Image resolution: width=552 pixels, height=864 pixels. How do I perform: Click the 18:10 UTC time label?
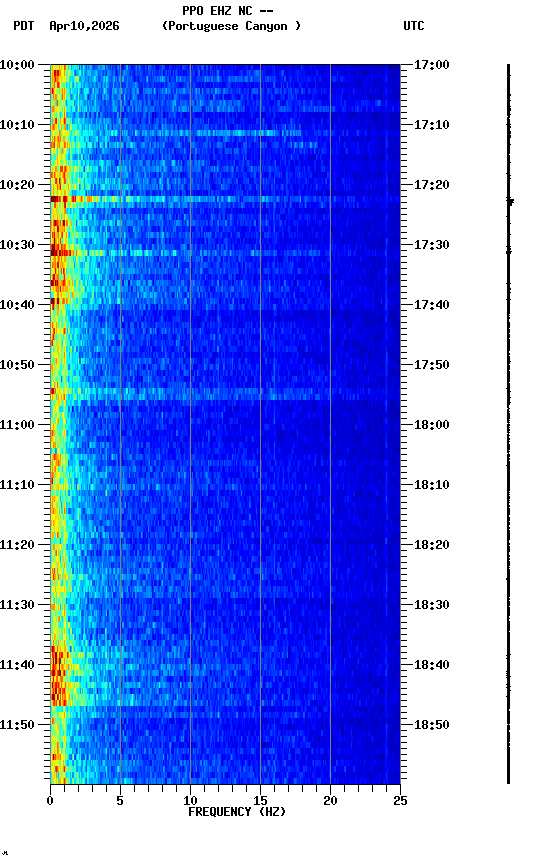pos(432,485)
